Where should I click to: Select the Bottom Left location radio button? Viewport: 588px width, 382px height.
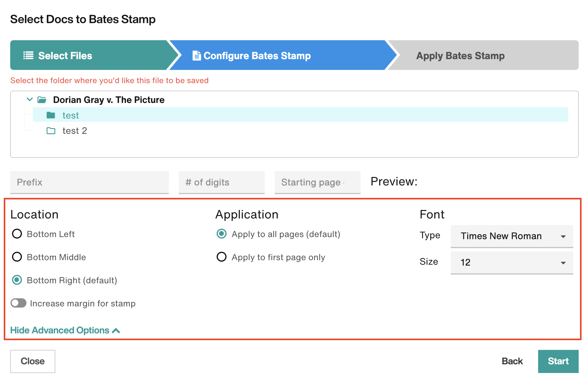17,234
